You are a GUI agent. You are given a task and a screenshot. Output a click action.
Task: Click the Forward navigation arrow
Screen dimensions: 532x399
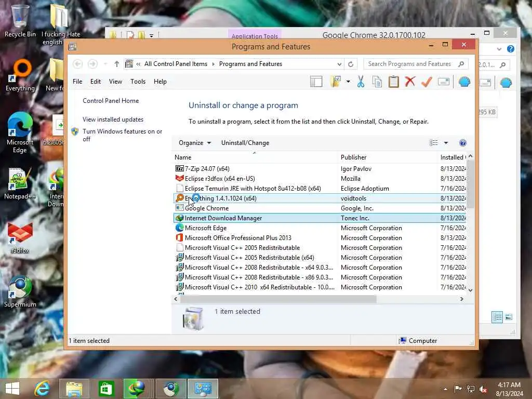[92, 64]
